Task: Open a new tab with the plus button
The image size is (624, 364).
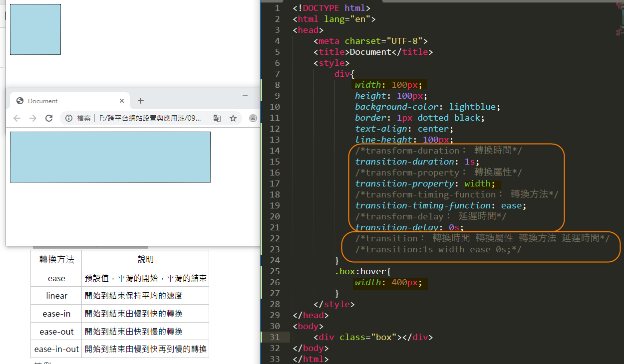Action: point(141,101)
